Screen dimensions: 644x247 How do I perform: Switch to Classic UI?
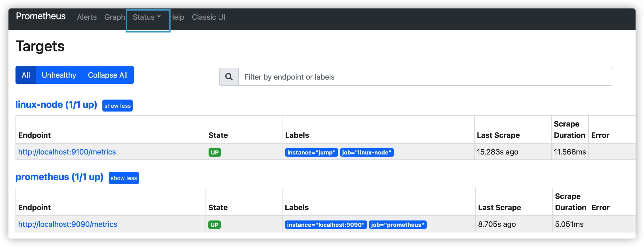click(x=209, y=17)
